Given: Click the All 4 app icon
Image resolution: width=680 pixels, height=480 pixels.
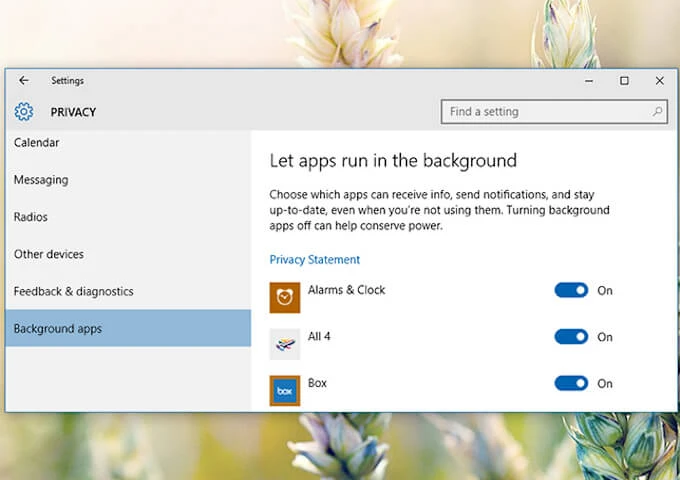Looking at the screenshot, I should [x=284, y=344].
